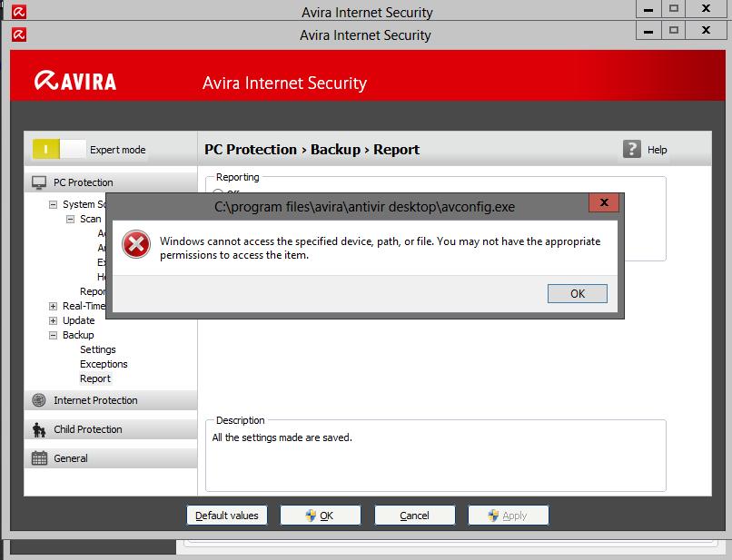Viewport: 732px width, 560px height.
Task: Click the Avira logo in red header
Action: coord(75,82)
